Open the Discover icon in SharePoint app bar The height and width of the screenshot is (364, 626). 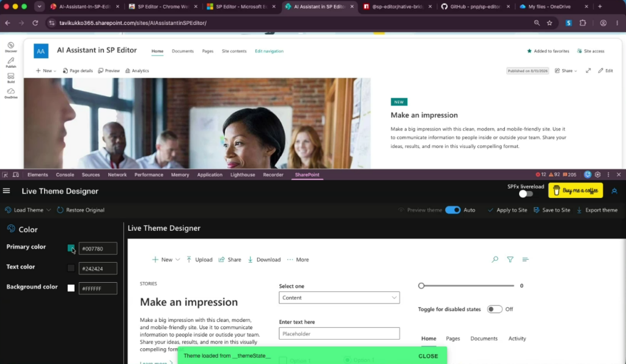[11, 47]
